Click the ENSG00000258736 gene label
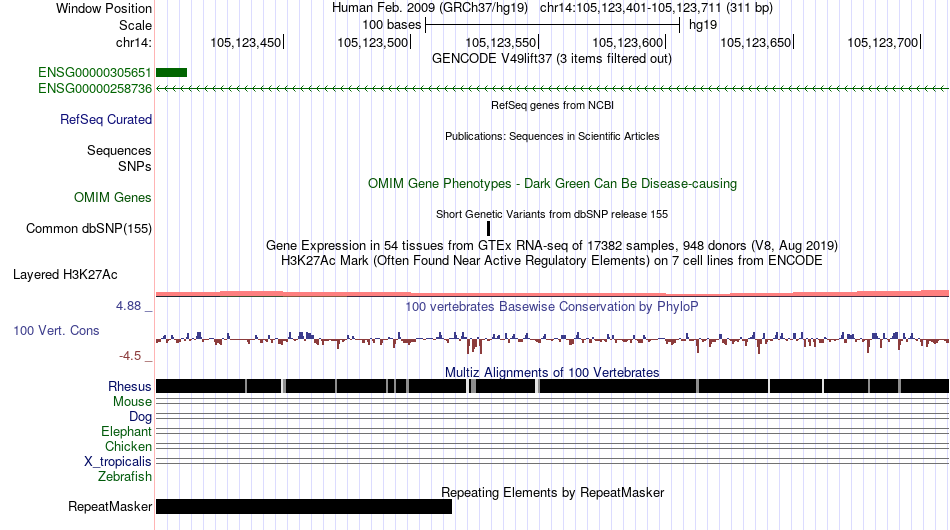The image size is (950, 530). pos(95,88)
